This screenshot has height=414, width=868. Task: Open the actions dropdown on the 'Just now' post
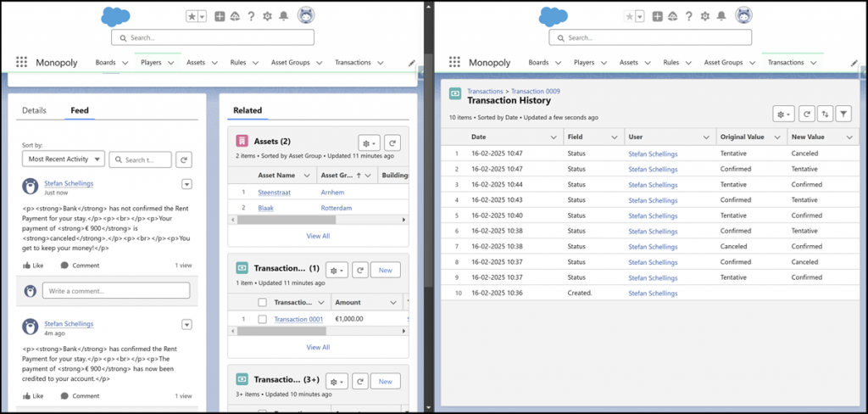pyautogui.click(x=187, y=184)
